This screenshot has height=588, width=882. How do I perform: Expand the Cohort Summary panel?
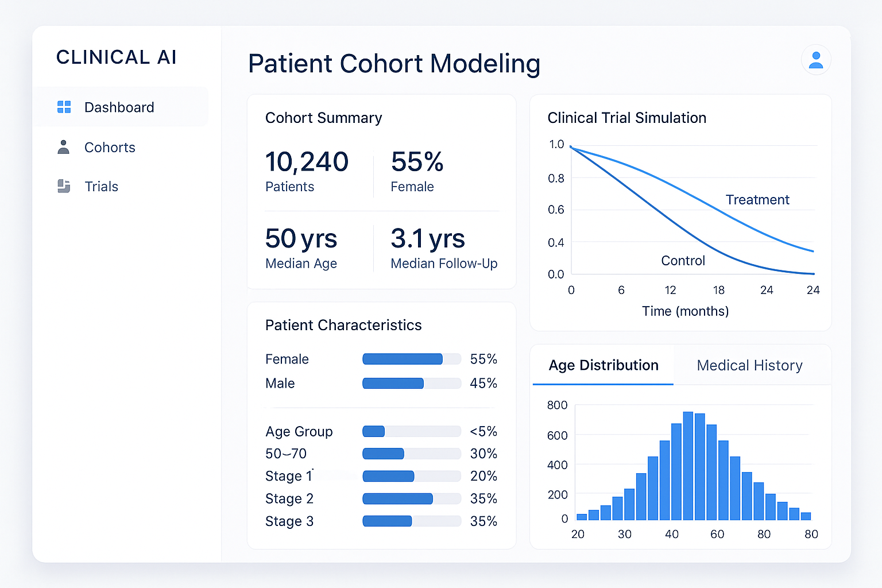pyautogui.click(x=323, y=118)
